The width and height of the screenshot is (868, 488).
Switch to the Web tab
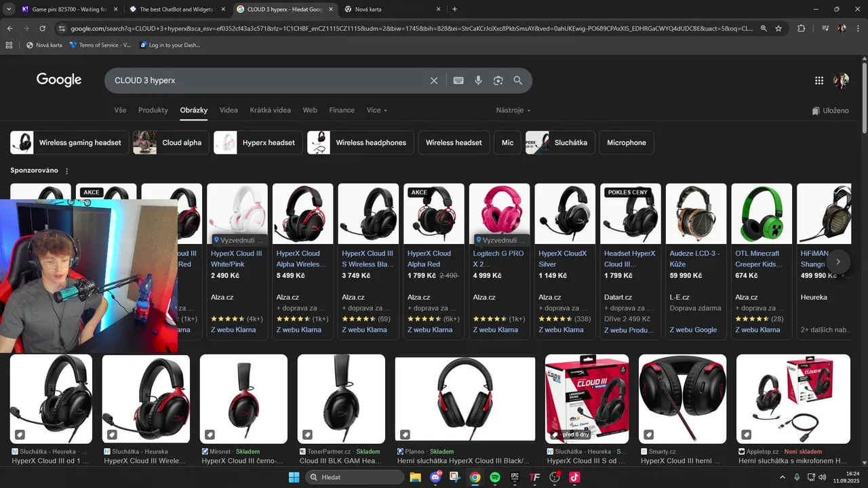tap(310, 110)
